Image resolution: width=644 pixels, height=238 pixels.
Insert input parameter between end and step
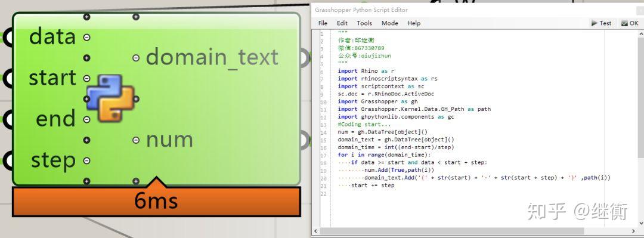tap(86, 140)
